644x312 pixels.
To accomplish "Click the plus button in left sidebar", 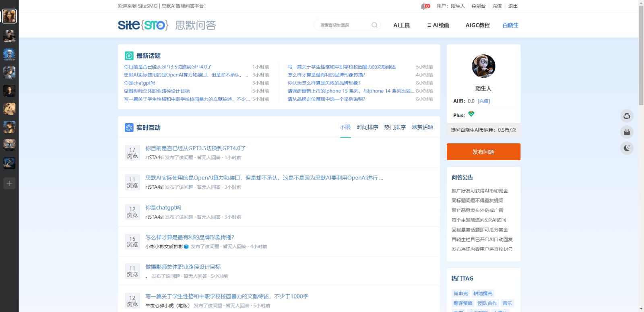I will (10, 183).
